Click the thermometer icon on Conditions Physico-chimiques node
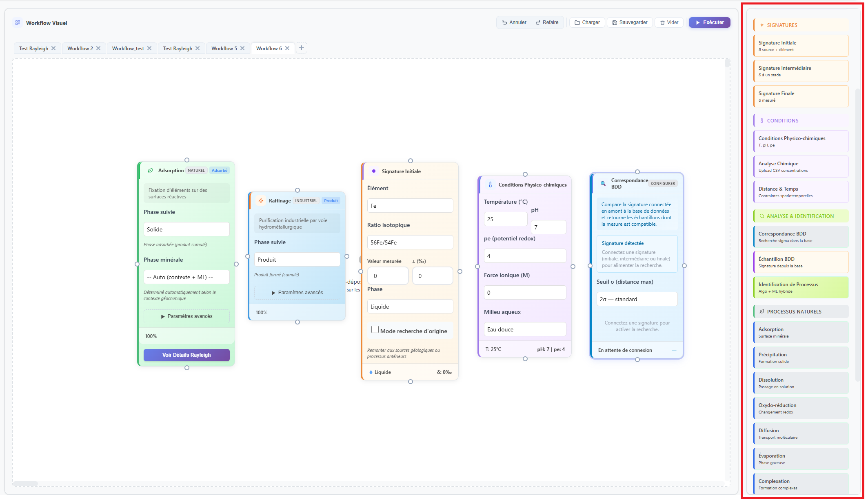 490,185
